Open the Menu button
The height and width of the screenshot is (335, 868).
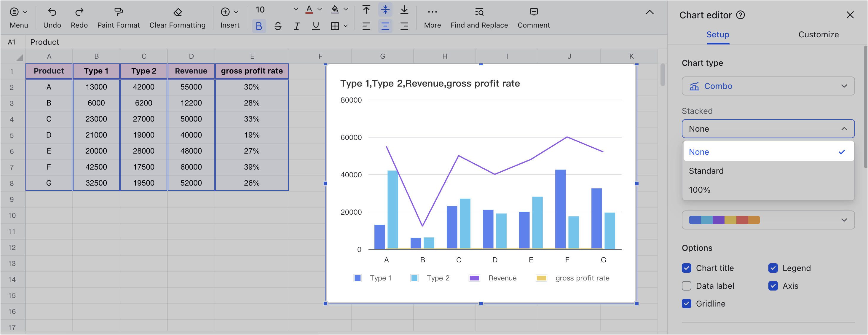pyautogui.click(x=19, y=18)
